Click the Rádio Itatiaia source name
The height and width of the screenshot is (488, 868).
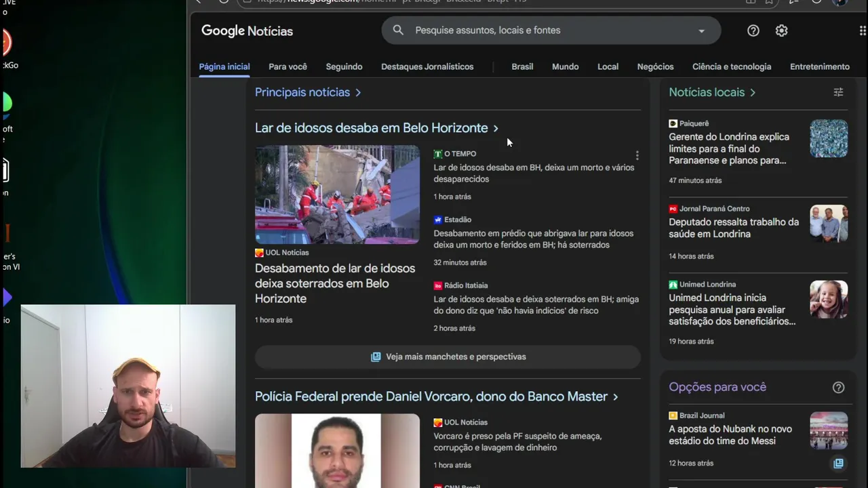click(x=466, y=285)
